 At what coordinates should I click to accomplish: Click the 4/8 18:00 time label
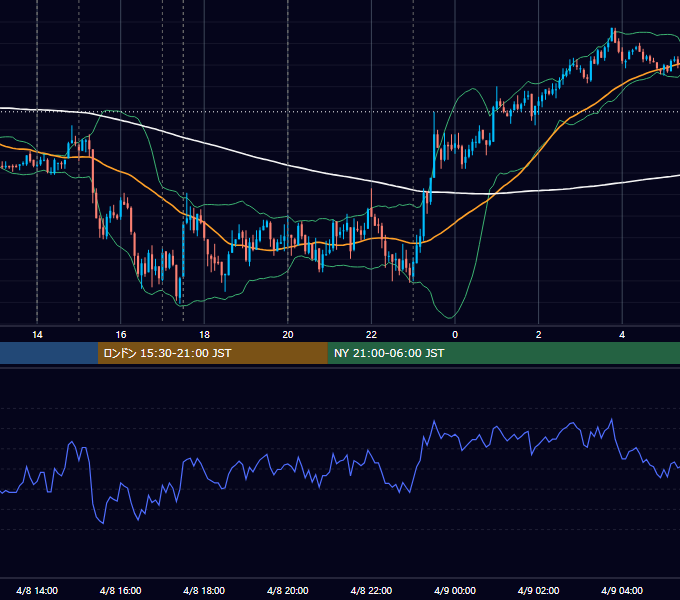[x=204, y=590]
